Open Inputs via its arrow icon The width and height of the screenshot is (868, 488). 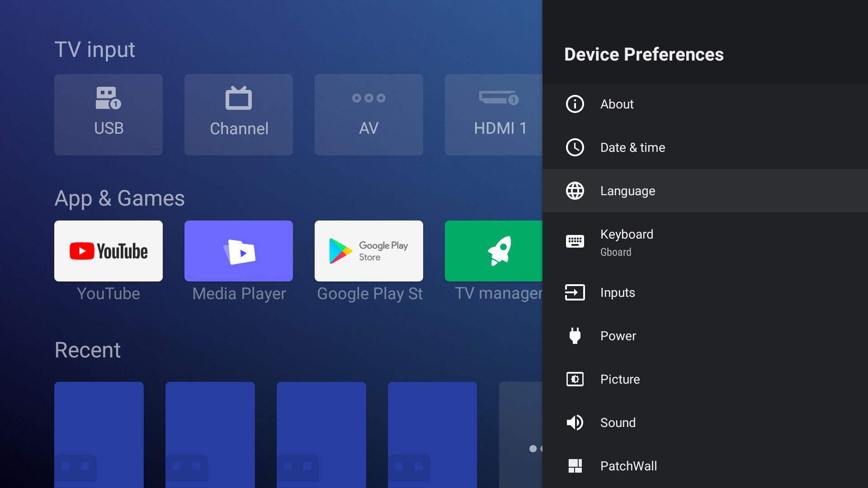click(575, 292)
